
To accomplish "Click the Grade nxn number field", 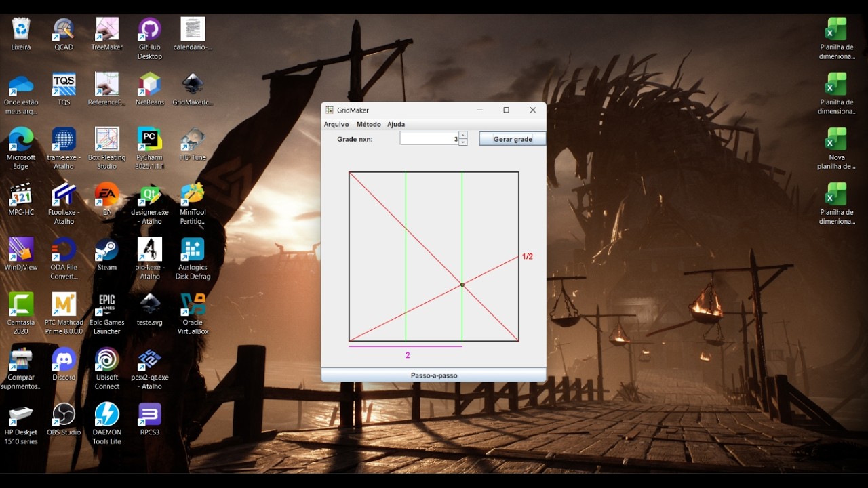I will pos(429,138).
